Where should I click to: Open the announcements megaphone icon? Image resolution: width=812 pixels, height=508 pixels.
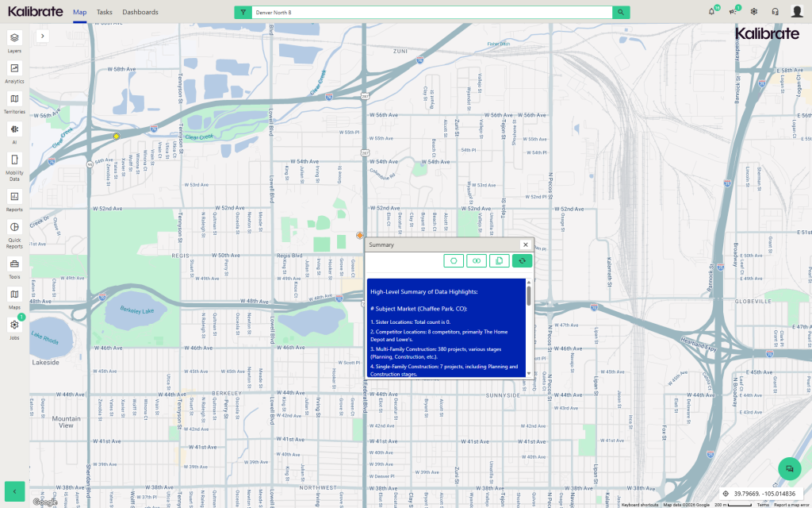pyautogui.click(x=733, y=12)
